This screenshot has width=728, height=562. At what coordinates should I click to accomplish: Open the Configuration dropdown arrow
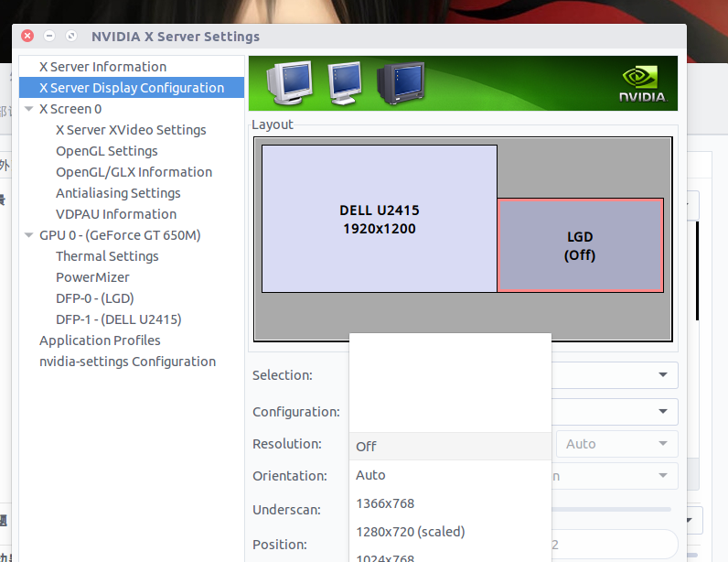point(663,411)
